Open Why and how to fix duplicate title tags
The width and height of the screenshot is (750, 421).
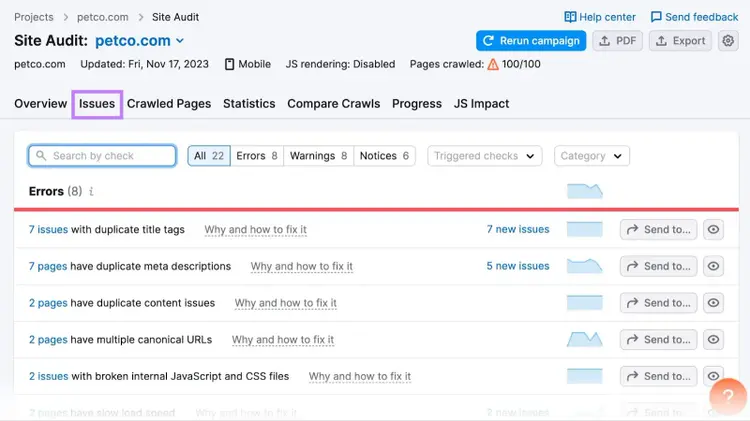tap(255, 230)
